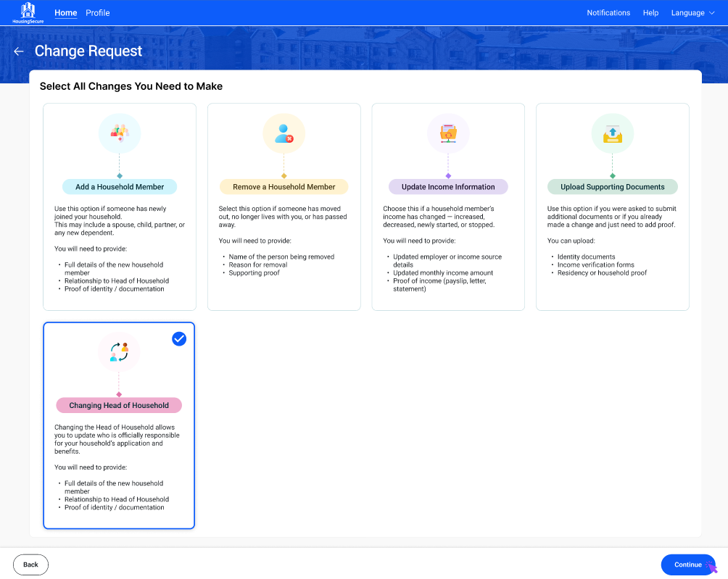Uncheck the blue checkmark on selected card

[x=179, y=338]
